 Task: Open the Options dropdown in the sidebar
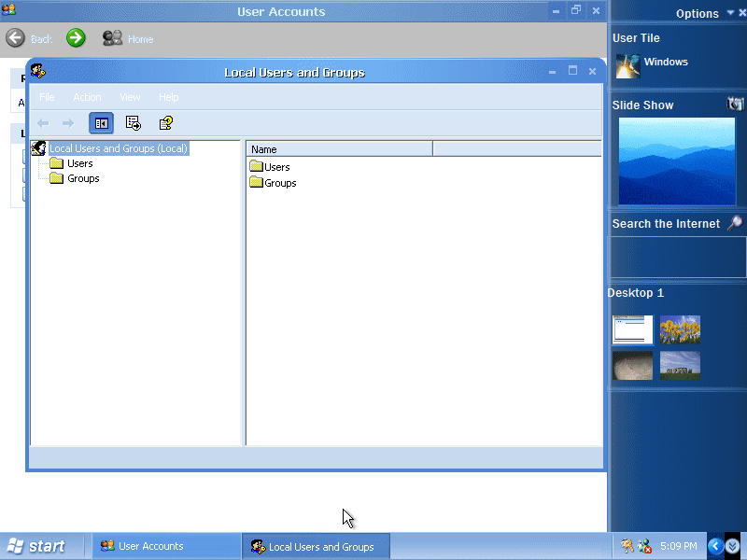tap(730, 13)
